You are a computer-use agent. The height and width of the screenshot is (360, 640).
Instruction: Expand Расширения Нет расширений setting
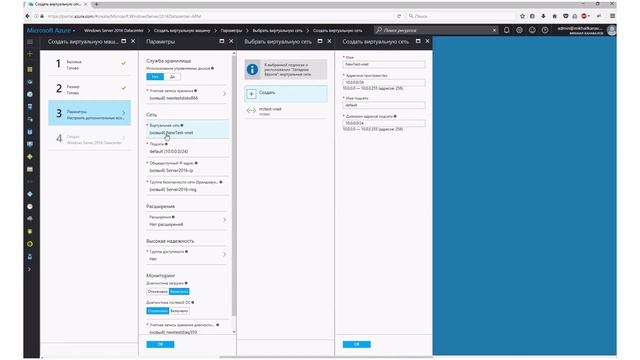pyautogui.click(x=187, y=221)
